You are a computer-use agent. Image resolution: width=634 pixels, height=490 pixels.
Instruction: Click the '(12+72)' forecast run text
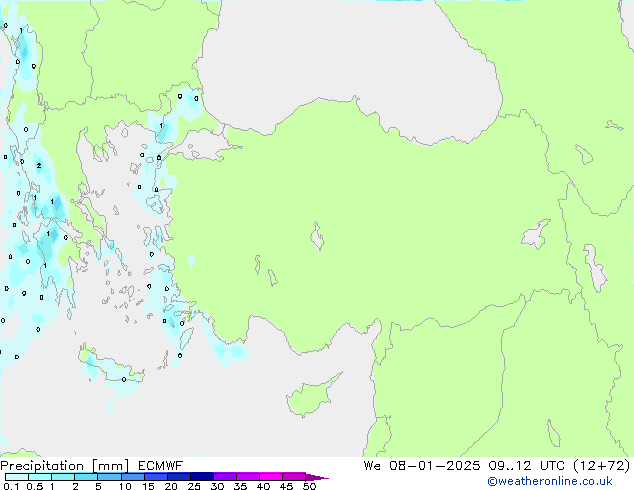(x=602, y=466)
